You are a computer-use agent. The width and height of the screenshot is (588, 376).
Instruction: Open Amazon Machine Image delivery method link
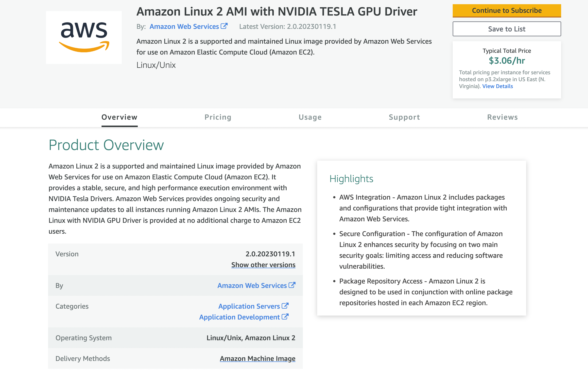click(258, 358)
